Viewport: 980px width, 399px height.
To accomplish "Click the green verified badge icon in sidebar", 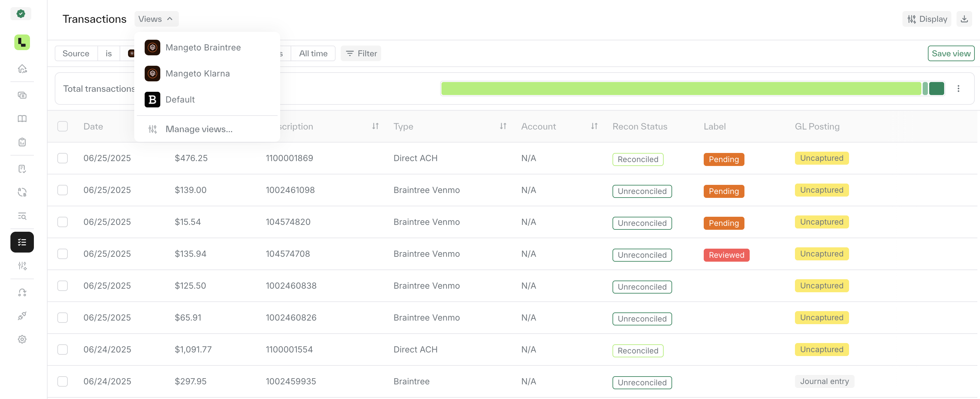I will [21, 14].
